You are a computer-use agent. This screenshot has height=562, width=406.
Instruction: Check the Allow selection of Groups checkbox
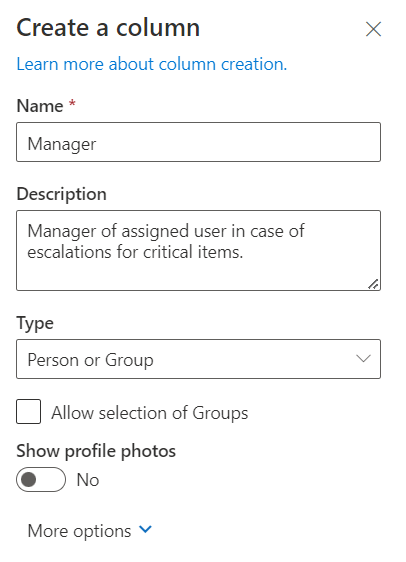28,411
